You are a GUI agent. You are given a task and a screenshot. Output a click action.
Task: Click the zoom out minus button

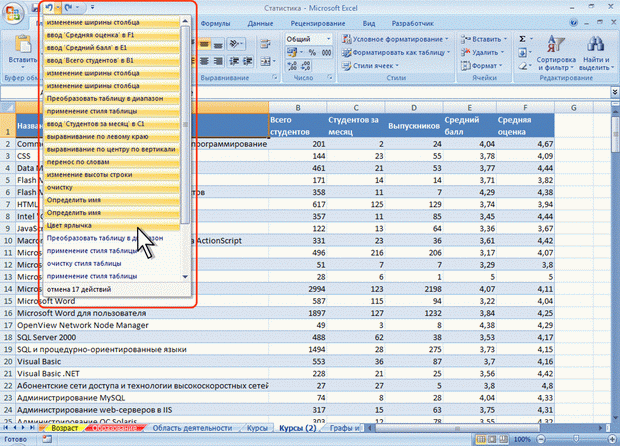pyautogui.click(x=541, y=439)
